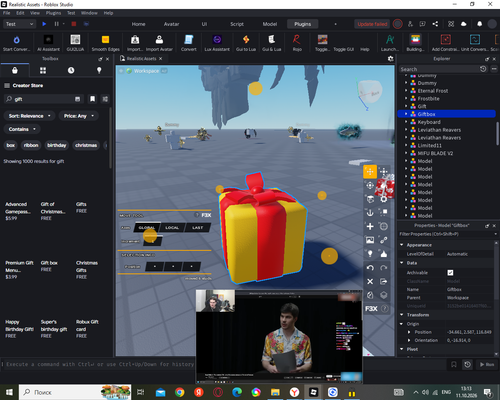The image size is (500, 400).
Task: Apply the 'ribbon' search tag
Action: coord(31,145)
